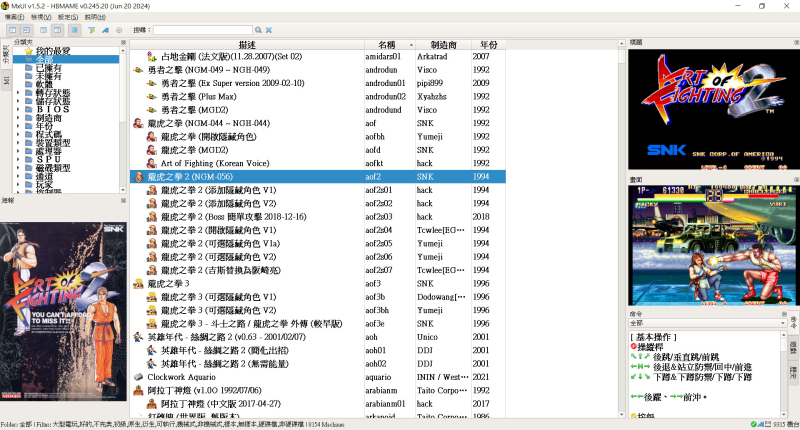The height and width of the screenshot is (430, 800).
Task: Click icon of aof3bh row
Action: 152,310
